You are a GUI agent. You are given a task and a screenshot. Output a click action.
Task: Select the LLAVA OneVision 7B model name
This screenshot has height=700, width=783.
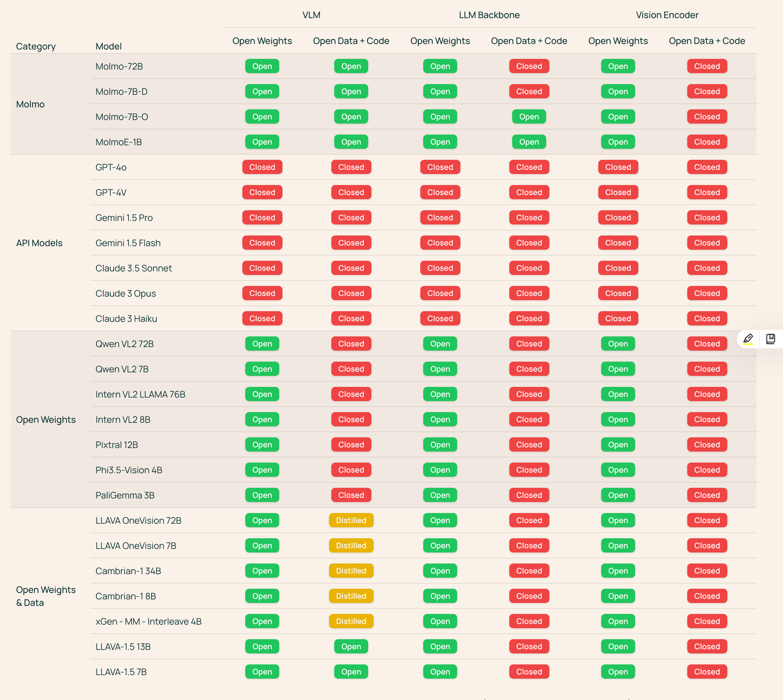136,546
